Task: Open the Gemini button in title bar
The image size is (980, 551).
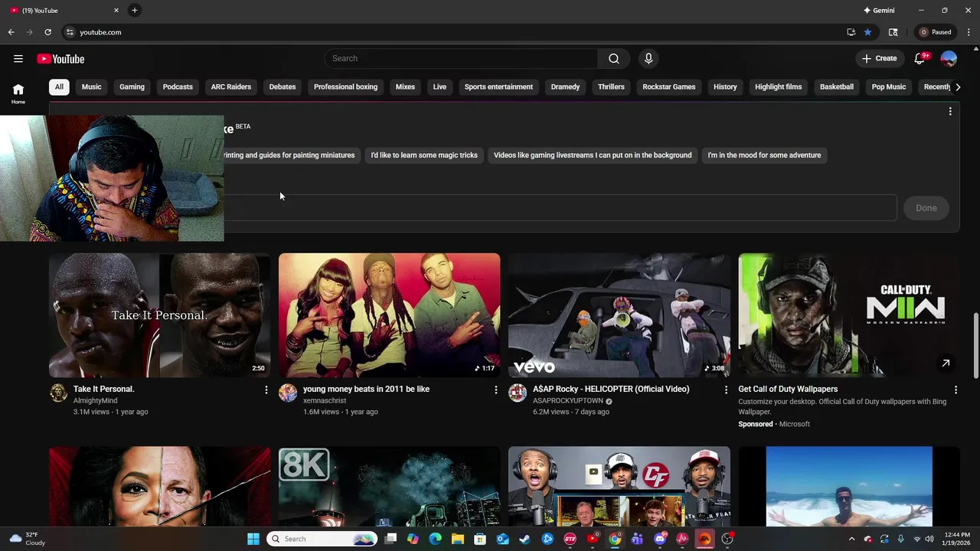Action: pyautogui.click(x=879, y=10)
